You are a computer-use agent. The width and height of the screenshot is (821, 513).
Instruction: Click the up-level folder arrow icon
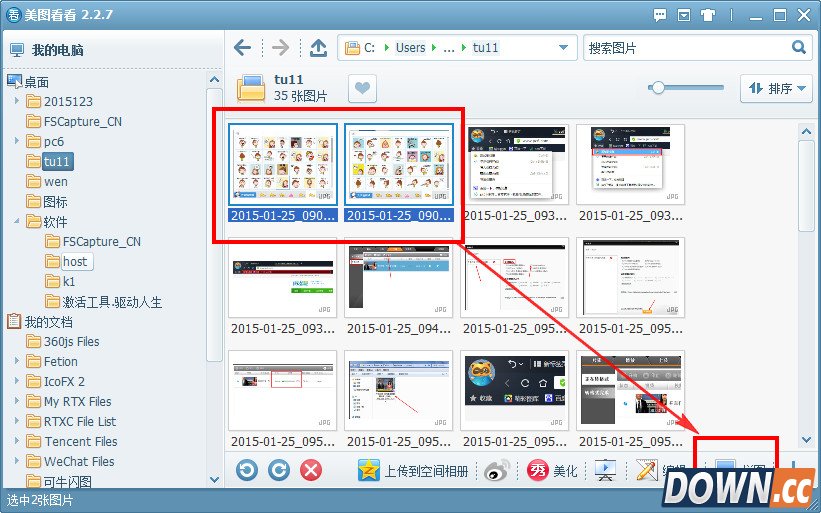pyautogui.click(x=318, y=48)
